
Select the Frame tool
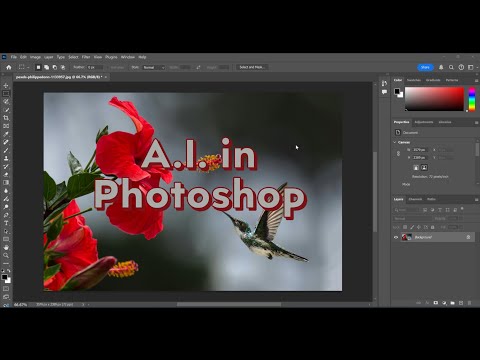[6, 126]
